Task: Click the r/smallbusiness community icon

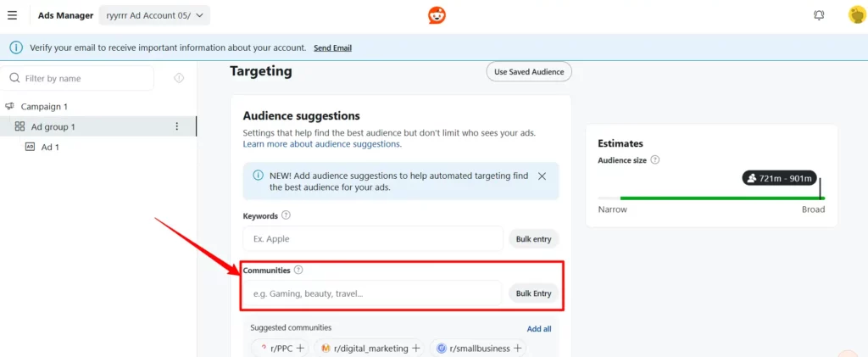Action: coord(441,349)
